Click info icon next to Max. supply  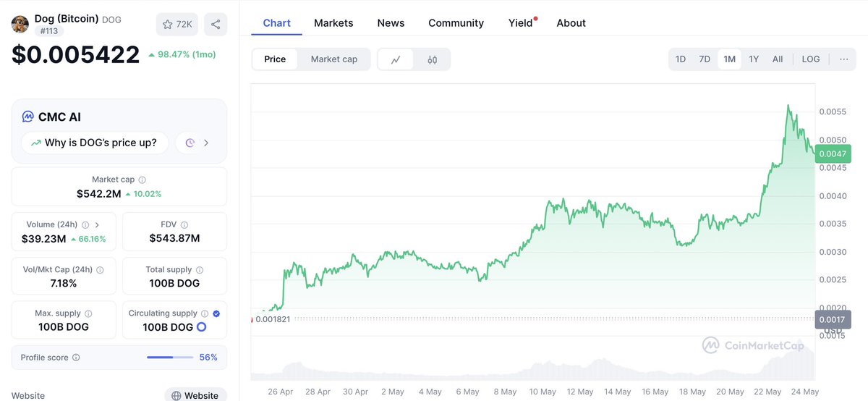point(88,313)
